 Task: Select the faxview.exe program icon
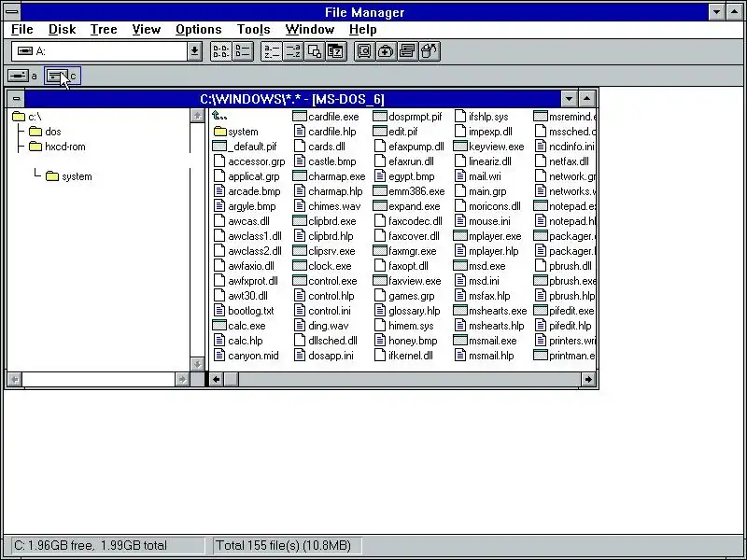point(380,281)
